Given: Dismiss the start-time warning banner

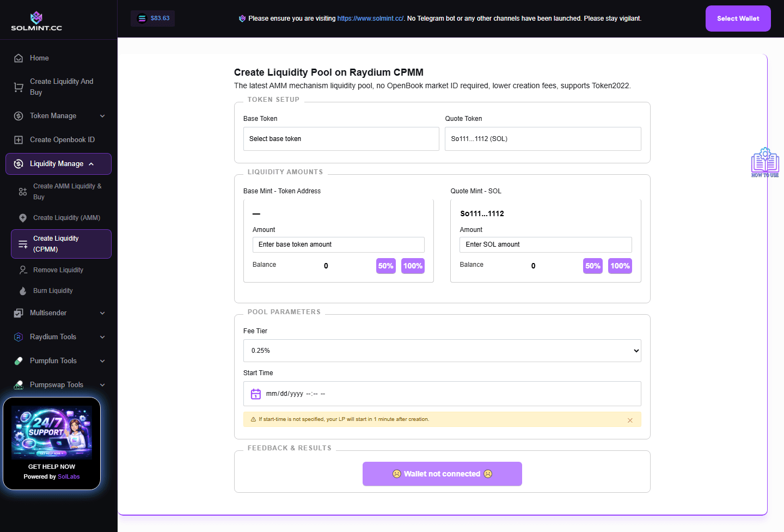Looking at the screenshot, I should tap(630, 420).
